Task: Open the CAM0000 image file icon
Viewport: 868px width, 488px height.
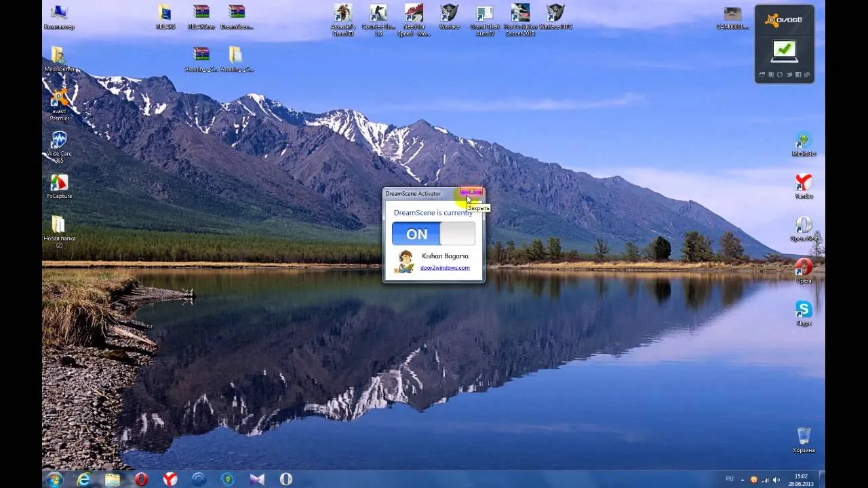Action: point(732,18)
